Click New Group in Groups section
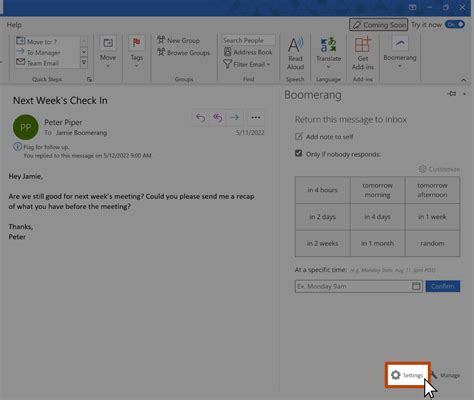This screenshot has width=474, height=400. pos(179,40)
